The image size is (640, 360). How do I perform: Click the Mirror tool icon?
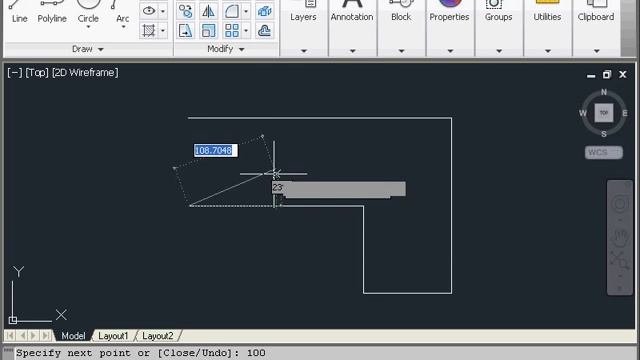coord(209,11)
